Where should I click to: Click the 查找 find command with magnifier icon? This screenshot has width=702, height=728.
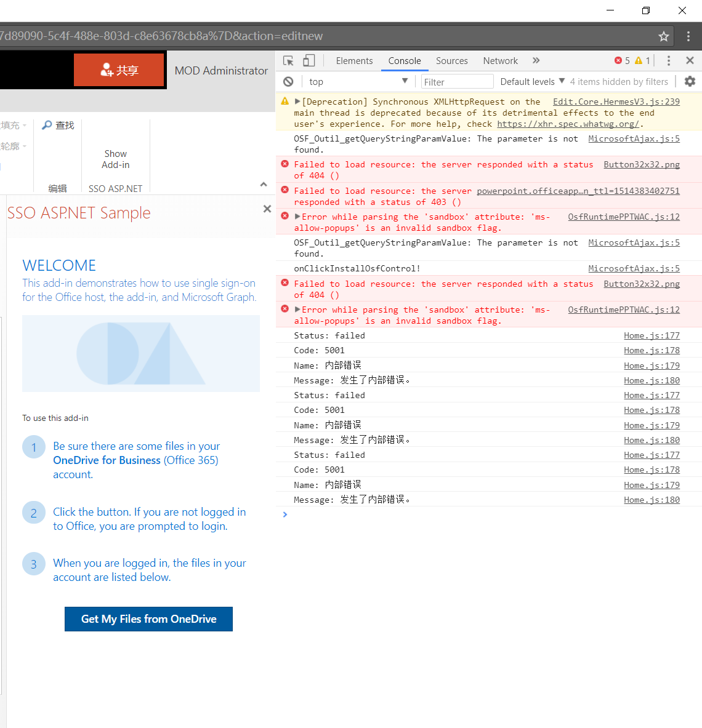[x=57, y=125]
